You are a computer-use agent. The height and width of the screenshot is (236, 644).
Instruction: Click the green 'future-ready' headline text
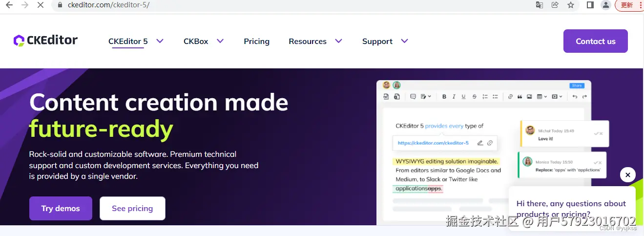(101, 129)
